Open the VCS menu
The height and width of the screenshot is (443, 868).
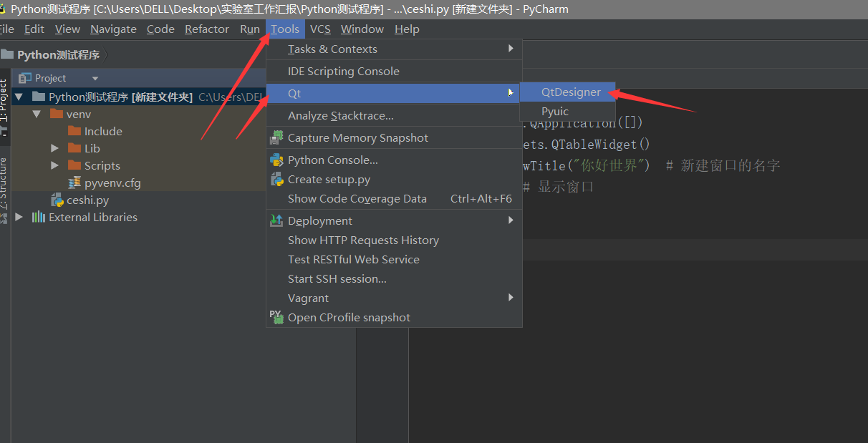tap(320, 29)
